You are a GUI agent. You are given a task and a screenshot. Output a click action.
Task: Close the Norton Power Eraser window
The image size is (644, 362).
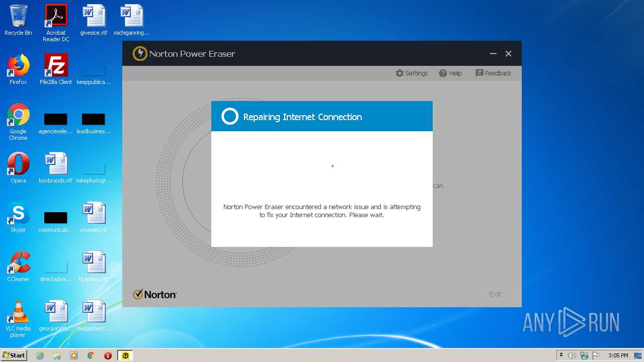(508, 54)
